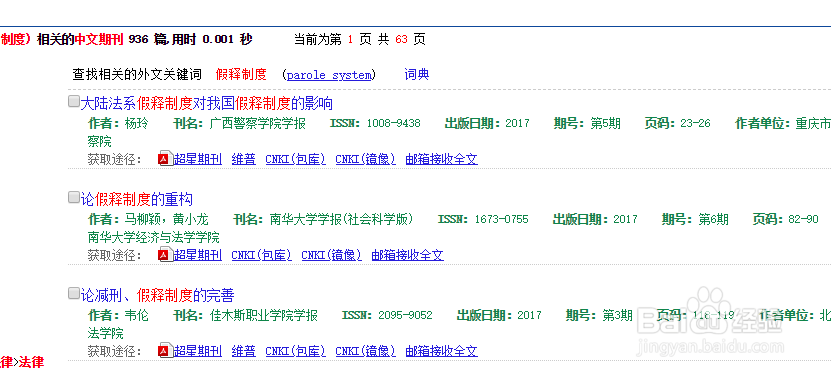Select the journal name 南华大学学报(社会科学版)
Viewport: 831px width, 376px height.
click(x=341, y=219)
